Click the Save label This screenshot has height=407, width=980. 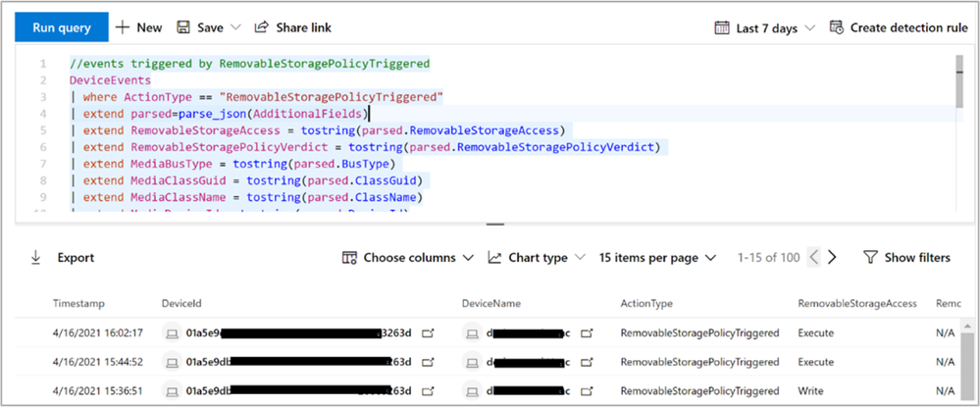[x=210, y=27]
